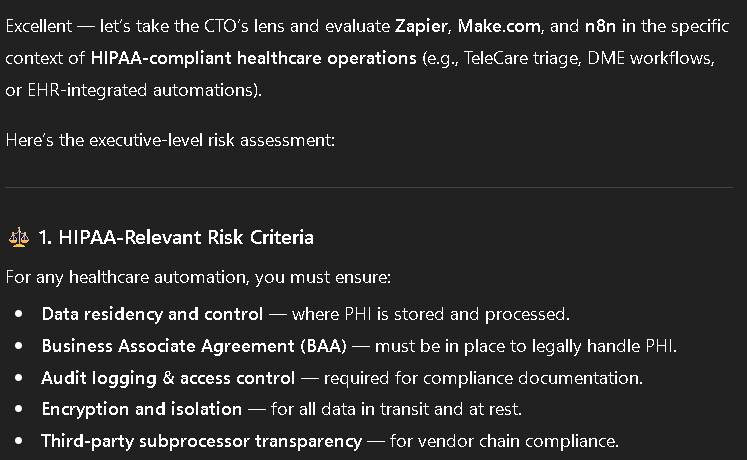Click the bold text "Encryption and isolation"

141,409
